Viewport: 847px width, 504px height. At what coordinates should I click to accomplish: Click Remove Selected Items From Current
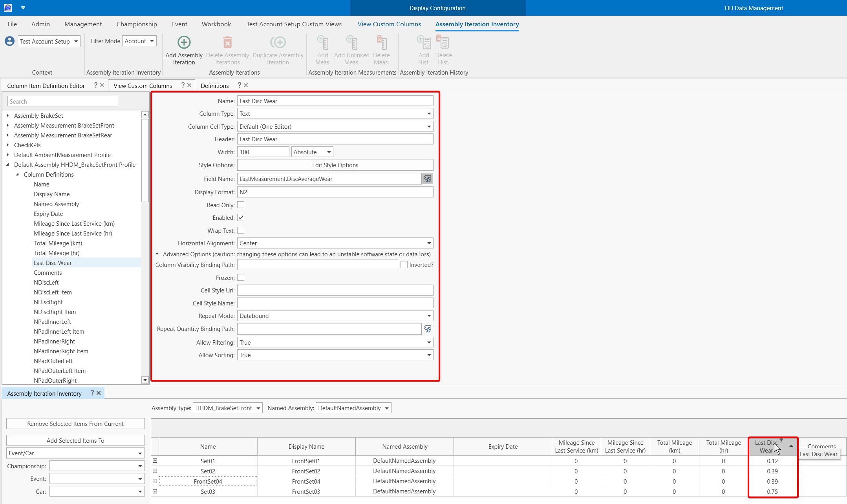(75, 424)
